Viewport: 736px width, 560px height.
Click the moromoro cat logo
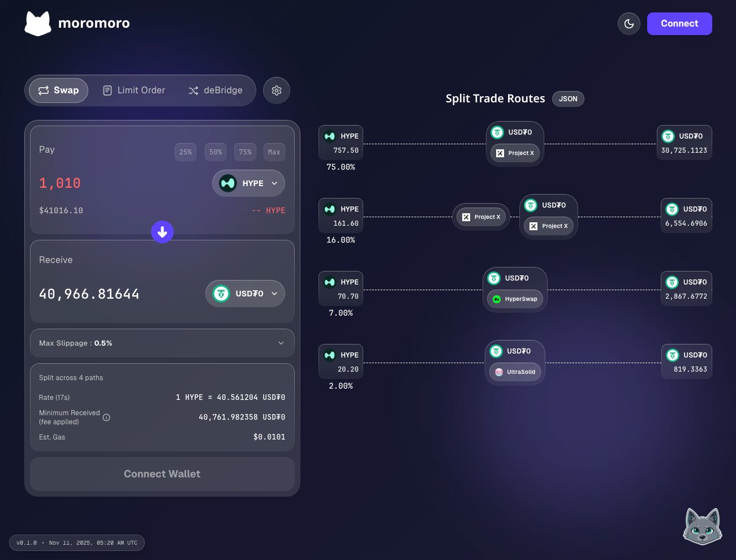(38, 24)
